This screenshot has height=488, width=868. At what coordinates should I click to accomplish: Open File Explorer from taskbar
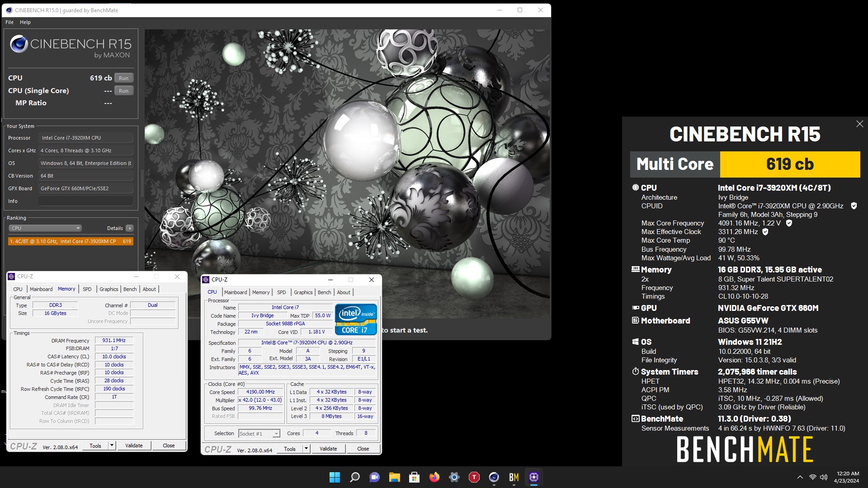pyautogui.click(x=394, y=477)
